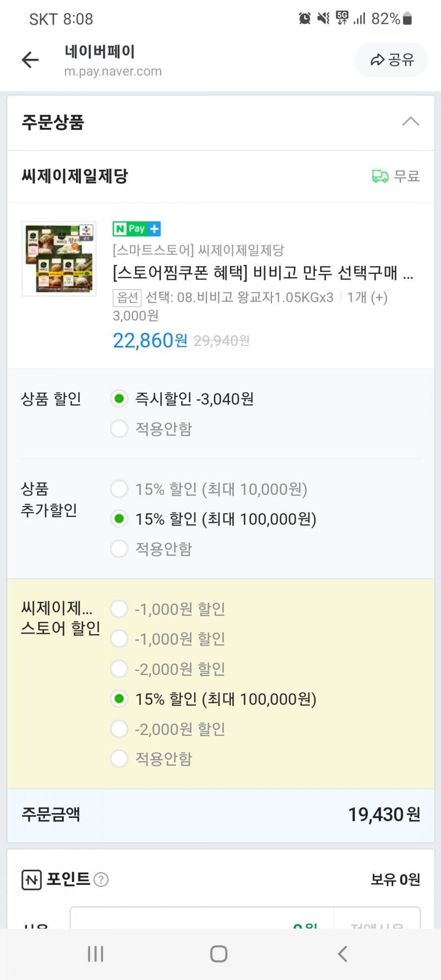
Task: Collapse the 주문상품 section chevron
Action: click(411, 122)
